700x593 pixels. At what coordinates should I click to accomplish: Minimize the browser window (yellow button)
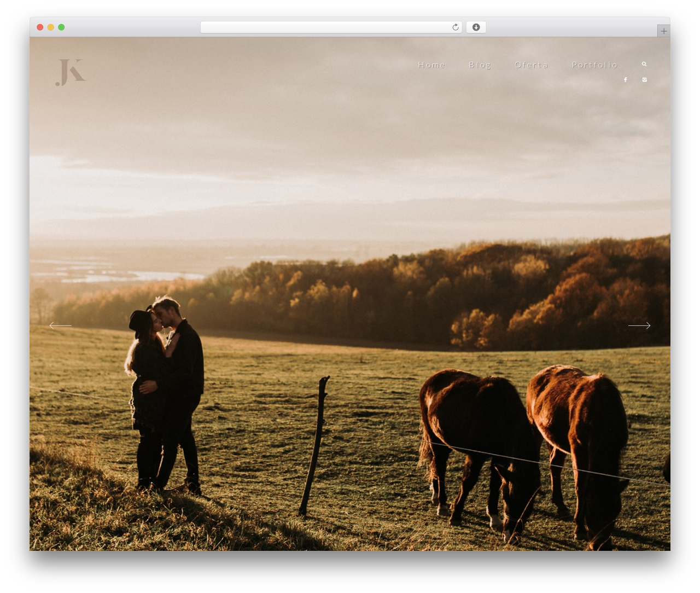[x=50, y=27]
